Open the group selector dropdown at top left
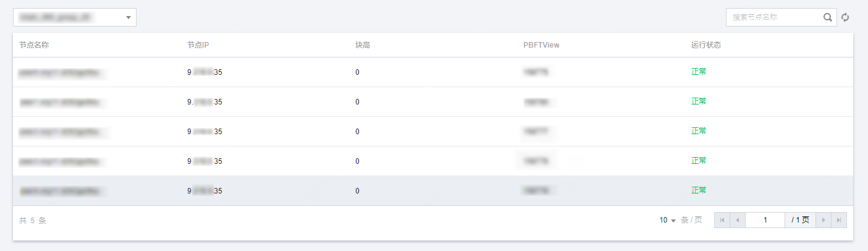Screen dimensions: 868x251 pyautogui.click(x=75, y=17)
